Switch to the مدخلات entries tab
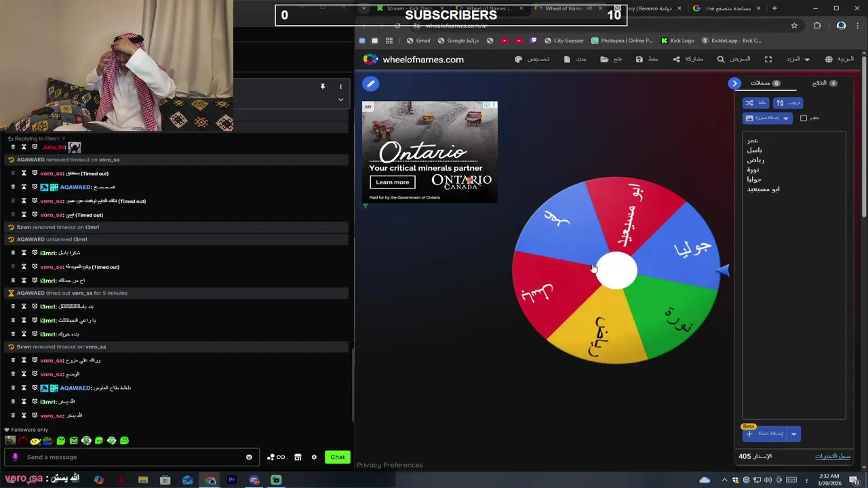Image resolution: width=868 pixels, height=488 pixels. pos(765,83)
